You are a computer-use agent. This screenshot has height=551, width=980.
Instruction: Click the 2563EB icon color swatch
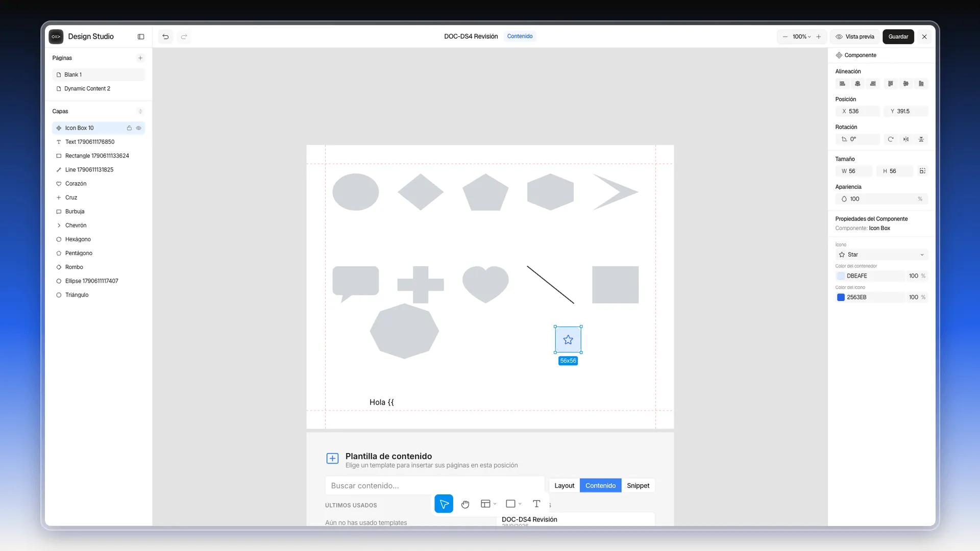coord(841,297)
